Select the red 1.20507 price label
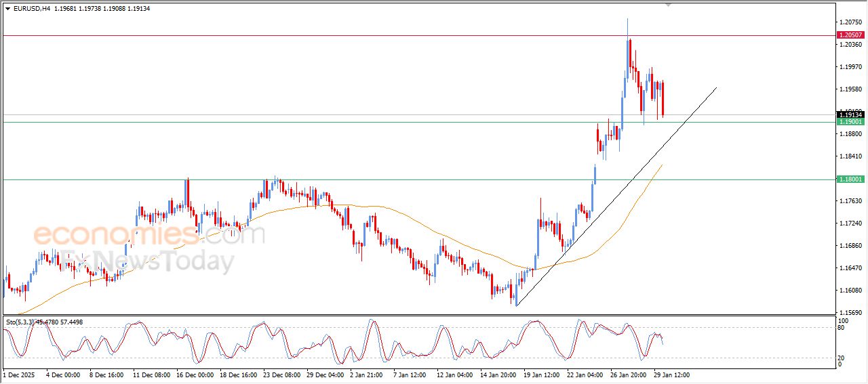 [x=850, y=35]
